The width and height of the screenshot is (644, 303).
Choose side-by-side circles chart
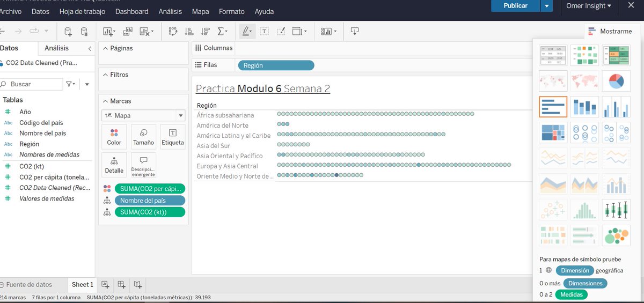[x=616, y=132]
